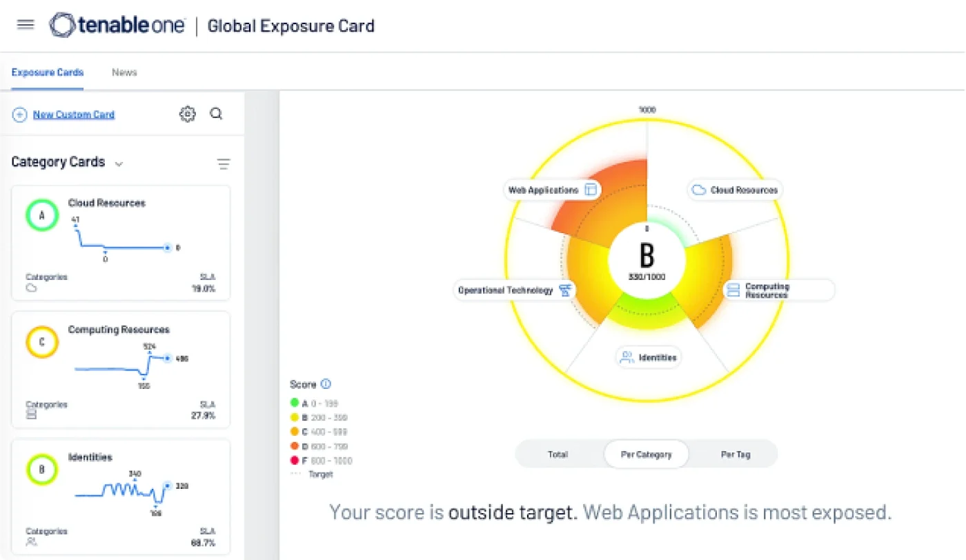
Task: Keep Per Category view selected
Action: point(646,454)
